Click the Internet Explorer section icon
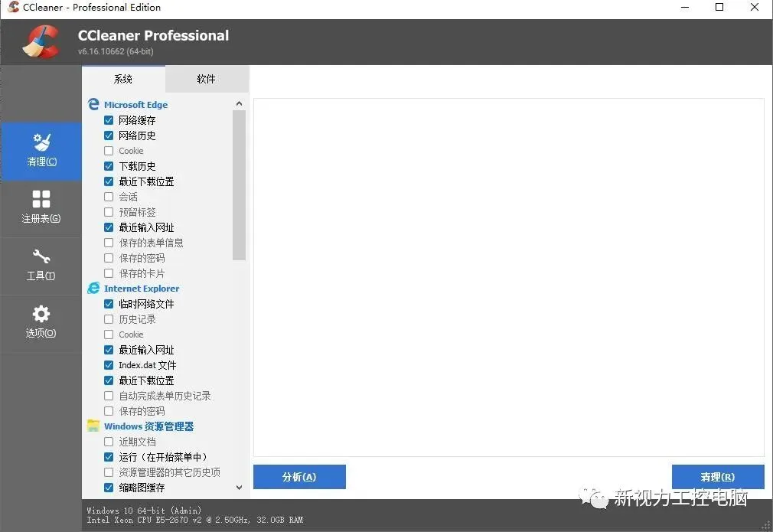This screenshot has width=773, height=532. point(93,289)
